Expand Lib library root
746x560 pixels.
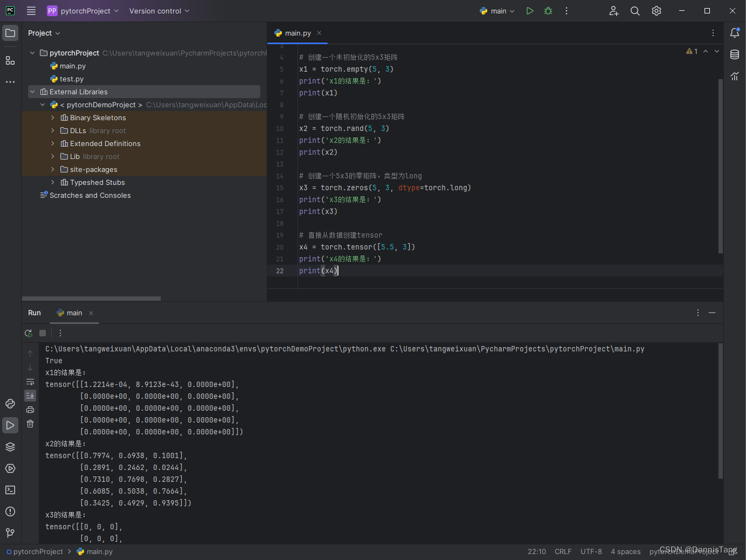point(53,156)
